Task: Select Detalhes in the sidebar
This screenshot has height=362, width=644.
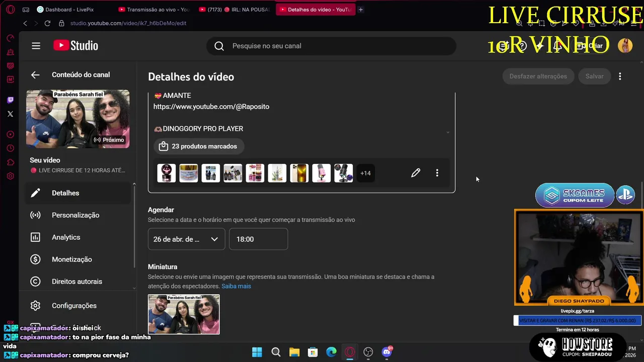Action: coord(78,193)
